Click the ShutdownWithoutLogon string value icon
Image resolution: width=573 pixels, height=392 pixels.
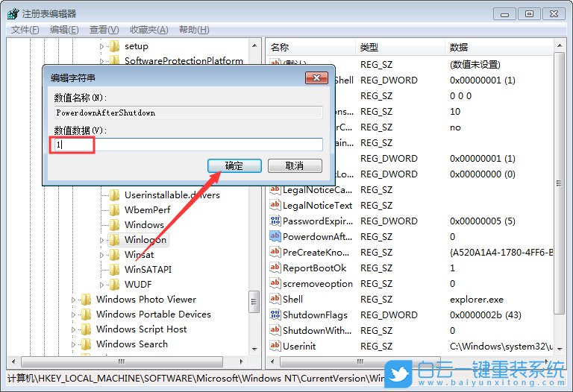pos(275,330)
